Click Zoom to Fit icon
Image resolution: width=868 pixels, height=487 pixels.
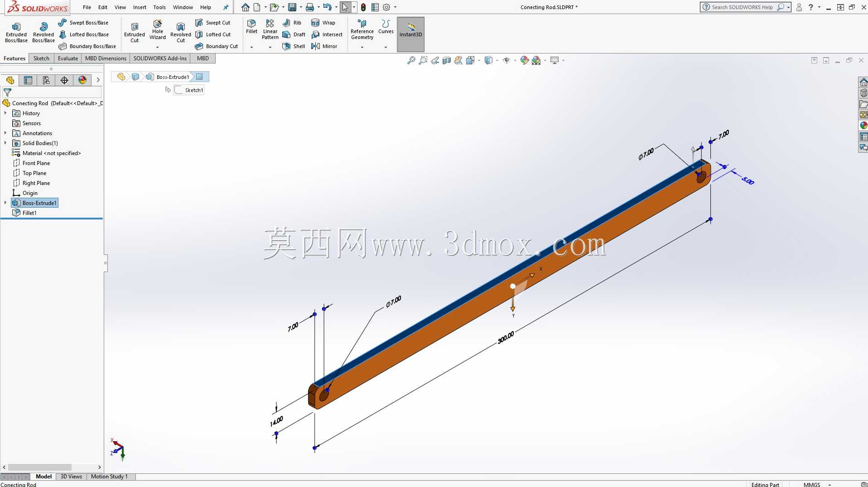click(411, 60)
